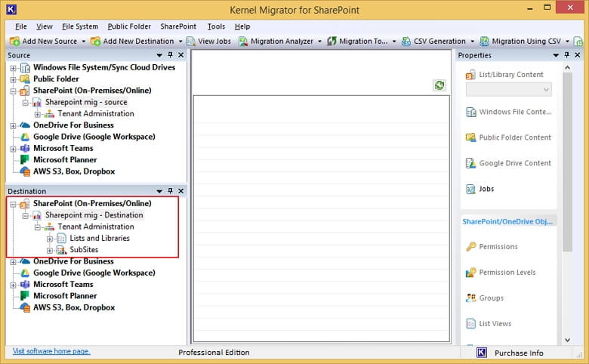Close the Properties panel
This screenshot has height=364, width=589.
click(578, 55)
